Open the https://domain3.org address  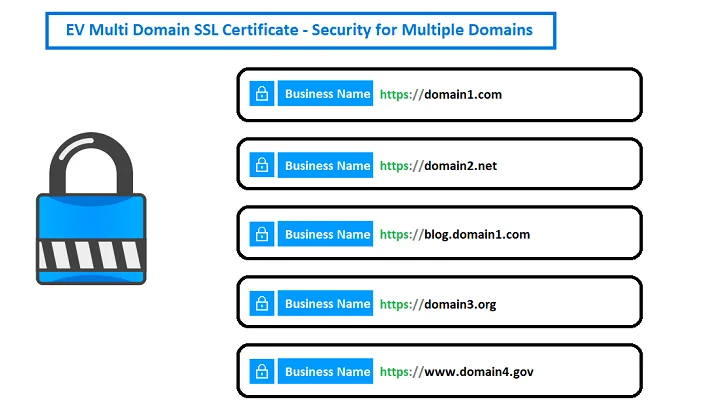click(x=437, y=304)
